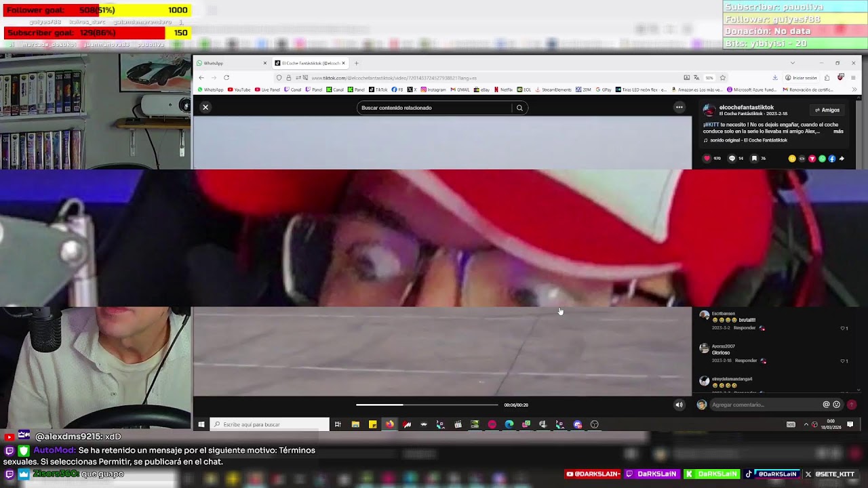Image resolution: width=868 pixels, height=488 pixels.
Task: Bookmark this page with the star icon
Action: point(723,78)
